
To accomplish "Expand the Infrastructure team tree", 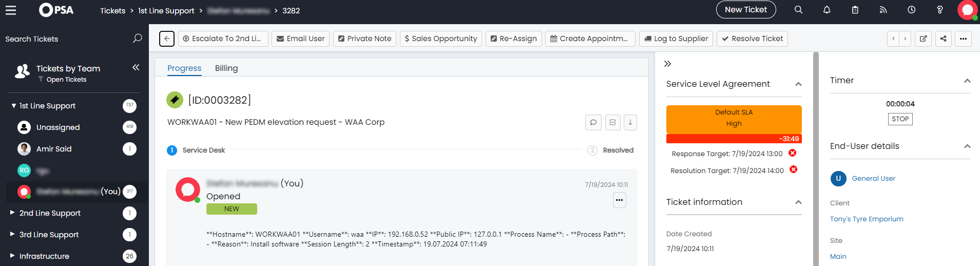I will click(x=12, y=256).
